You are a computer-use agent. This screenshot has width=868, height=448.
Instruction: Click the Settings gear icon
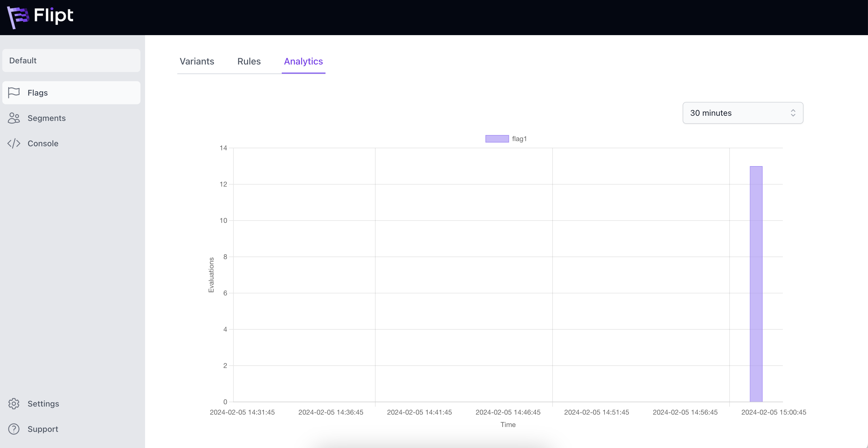(x=14, y=403)
